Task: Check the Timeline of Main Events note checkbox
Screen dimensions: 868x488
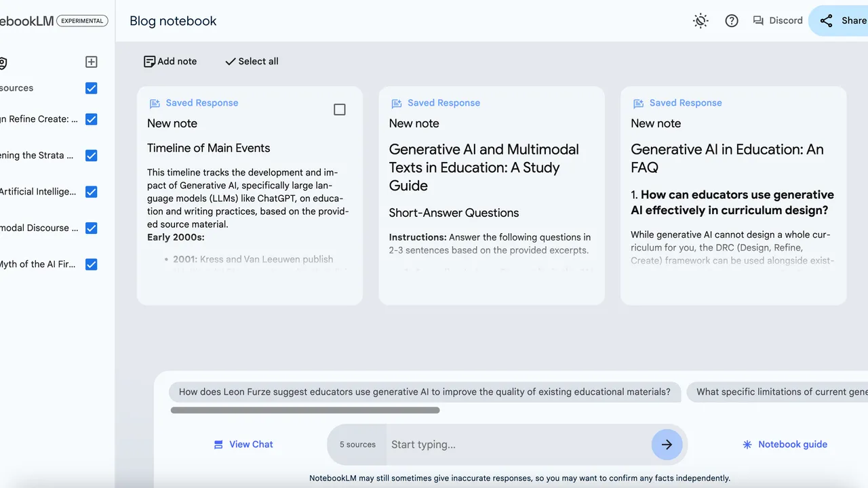Action: [340, 110]
